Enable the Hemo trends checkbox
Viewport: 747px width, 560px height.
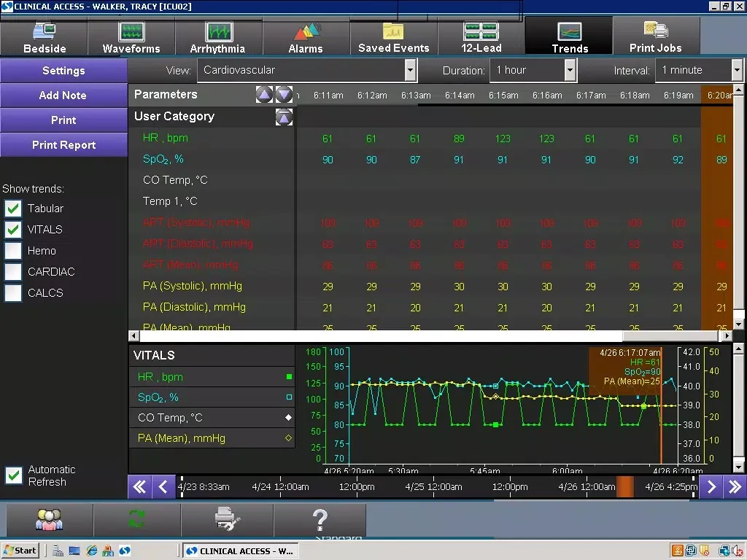13,251
